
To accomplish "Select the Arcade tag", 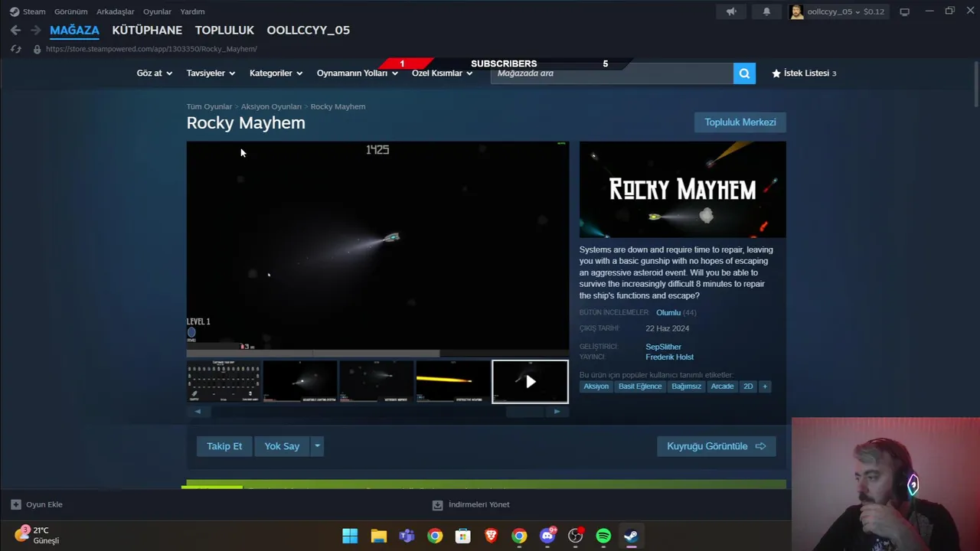I will tap(722, 386).
